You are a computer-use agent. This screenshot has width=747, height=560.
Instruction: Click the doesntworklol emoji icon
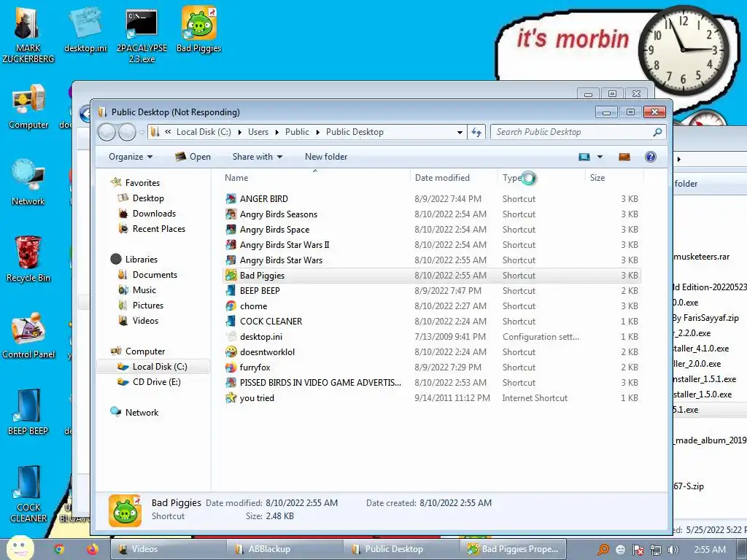[231, 352]
